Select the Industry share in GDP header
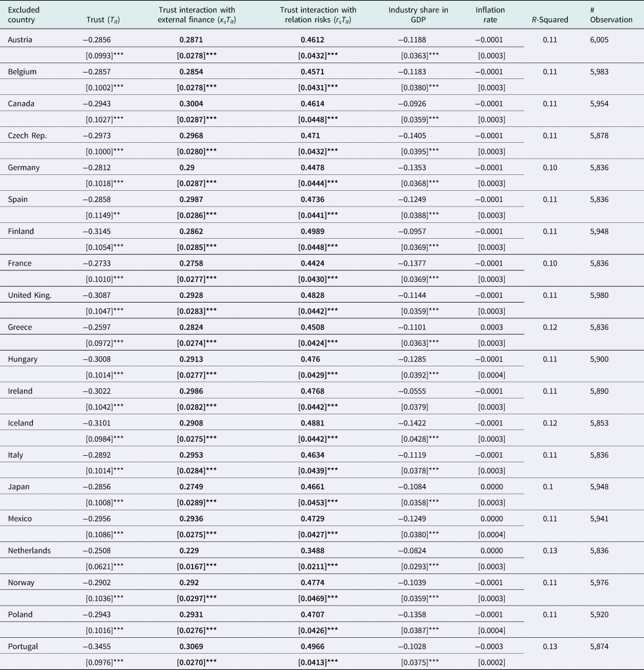644x670 pixels. tap(418, 15)
